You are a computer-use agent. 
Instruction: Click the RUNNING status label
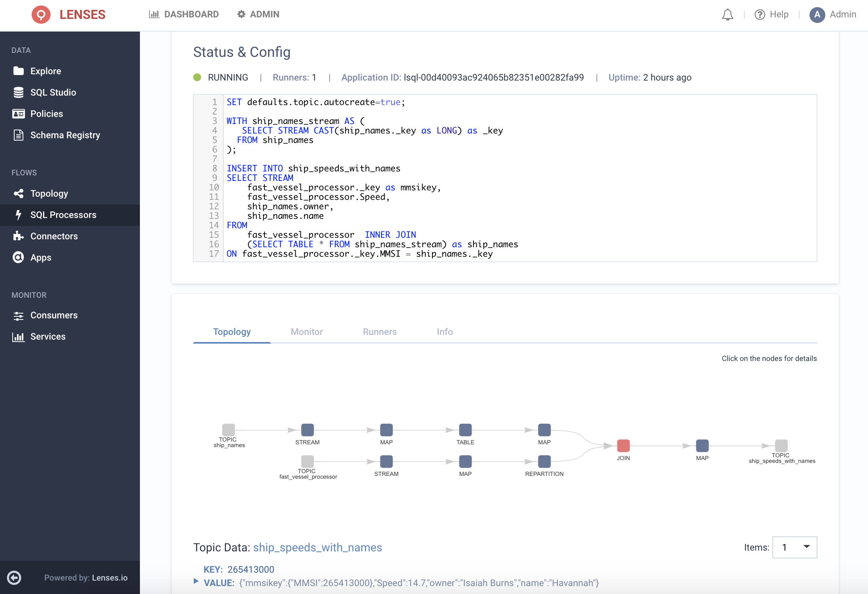coord(228,77)
